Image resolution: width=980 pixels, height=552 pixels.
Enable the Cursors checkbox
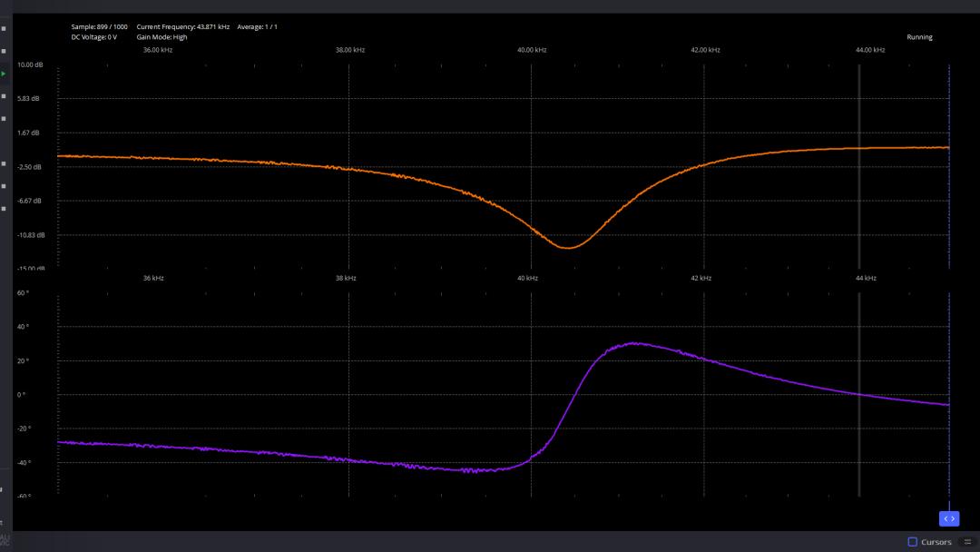[912, 542]
